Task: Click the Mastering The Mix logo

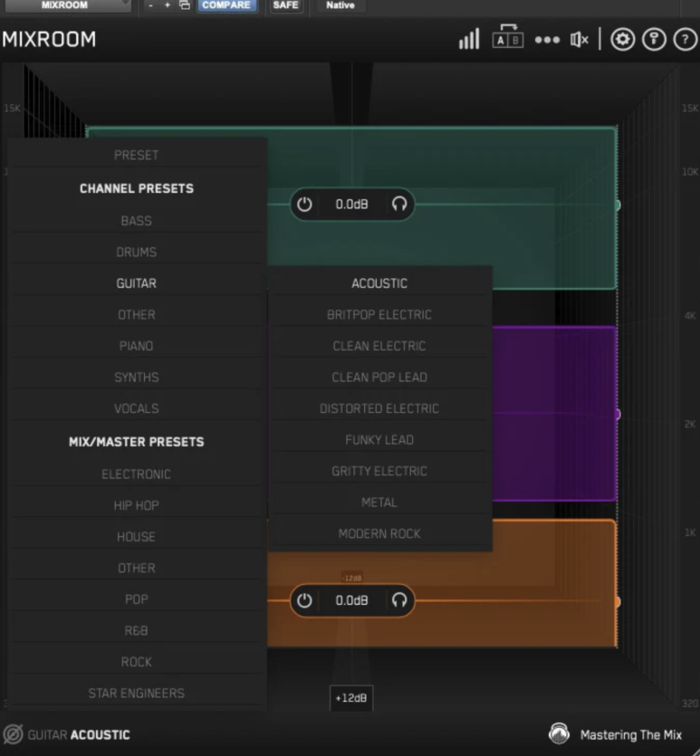Action: pyautogui.click(x=560, y=734)
